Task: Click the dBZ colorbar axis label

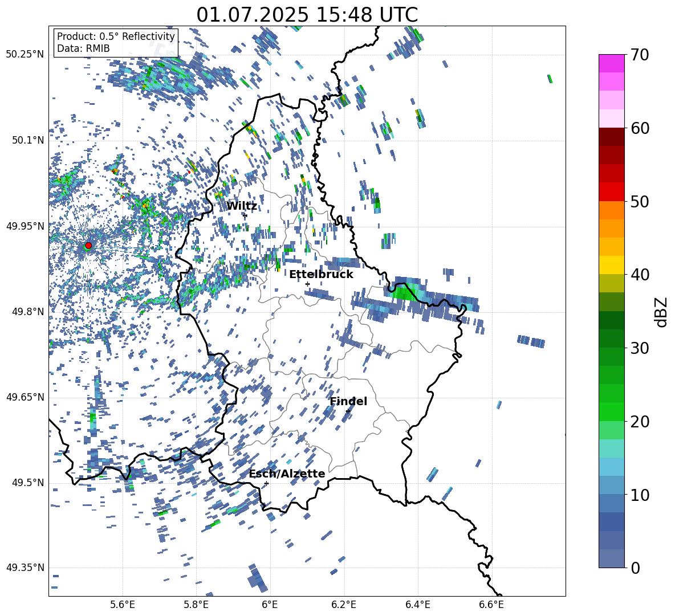Action: (662, 312)
